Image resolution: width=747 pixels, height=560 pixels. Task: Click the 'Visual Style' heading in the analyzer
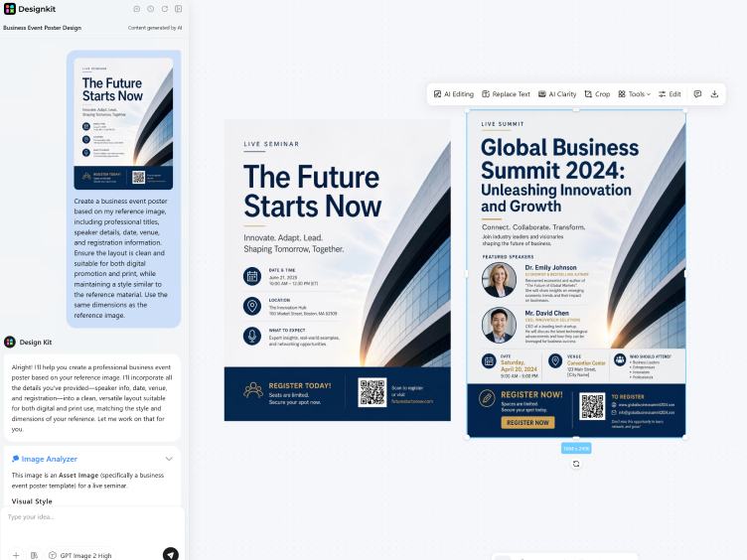coord(32,501)
